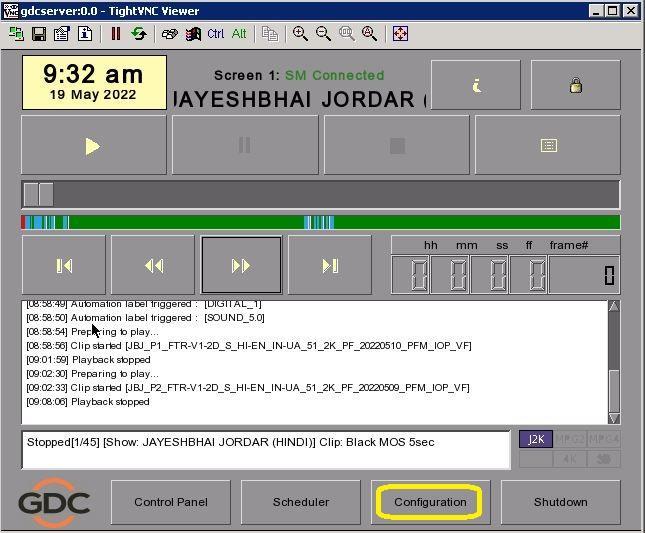Click the 9:32 am clock display
645x533 pixels.
[94, 83]
